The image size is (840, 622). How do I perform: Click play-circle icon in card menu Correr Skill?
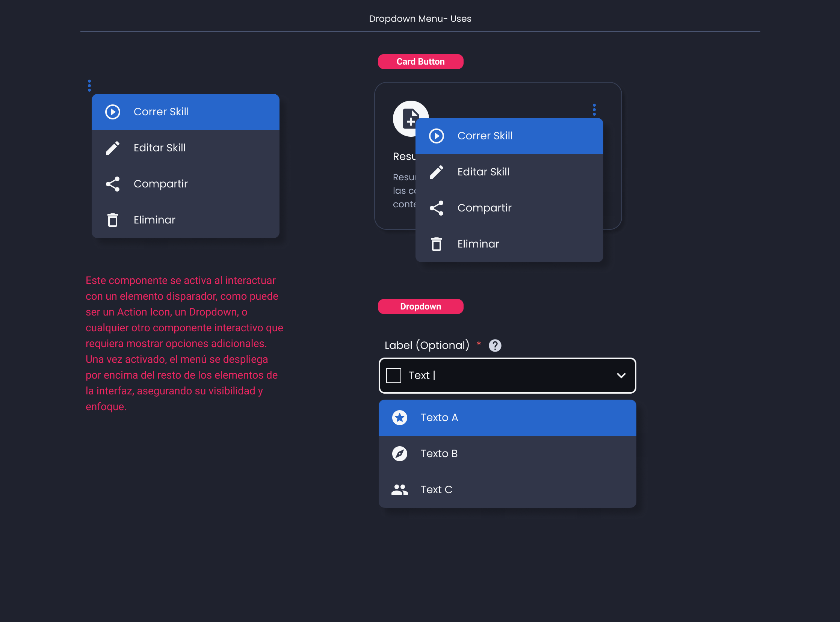[437, 136]
